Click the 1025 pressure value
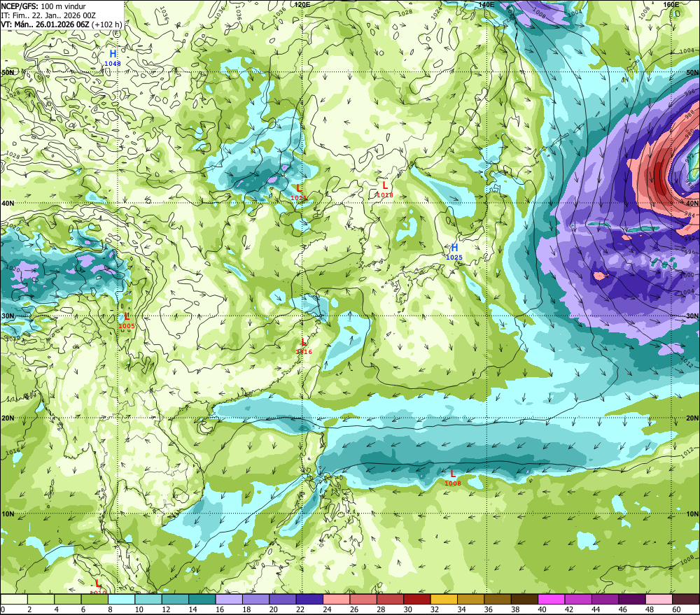 (x=454, y=257)
